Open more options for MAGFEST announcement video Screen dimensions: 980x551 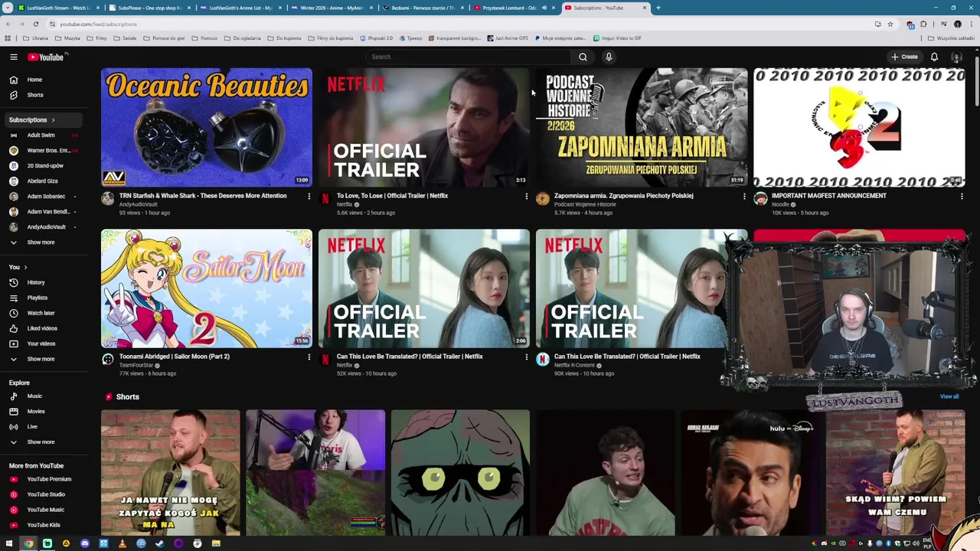[x=962, y=197]
